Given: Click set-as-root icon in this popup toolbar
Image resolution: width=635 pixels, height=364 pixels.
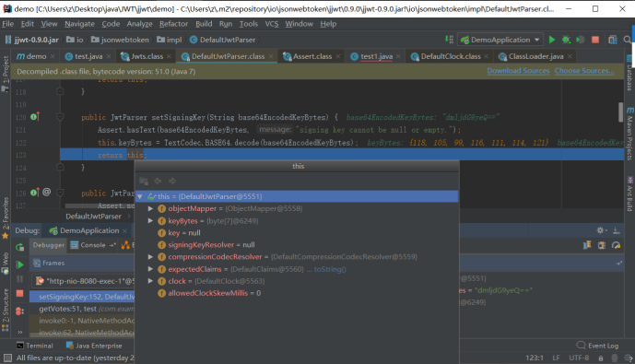Looking at the screenshot, I should [144, 181].
